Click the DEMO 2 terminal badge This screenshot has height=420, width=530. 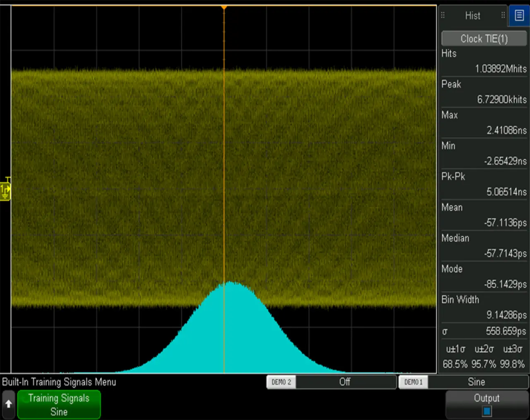(281, 382)
